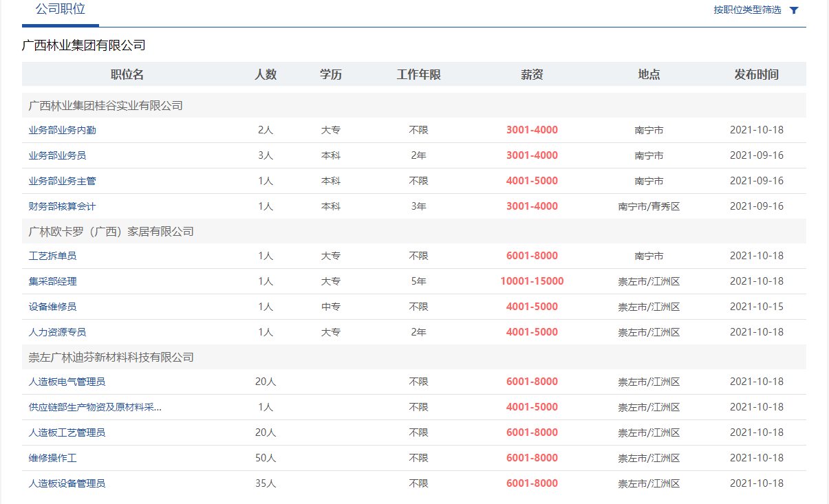829x504 pixels.
Task: Click the 人数 column header
Action: pos(266,74)
